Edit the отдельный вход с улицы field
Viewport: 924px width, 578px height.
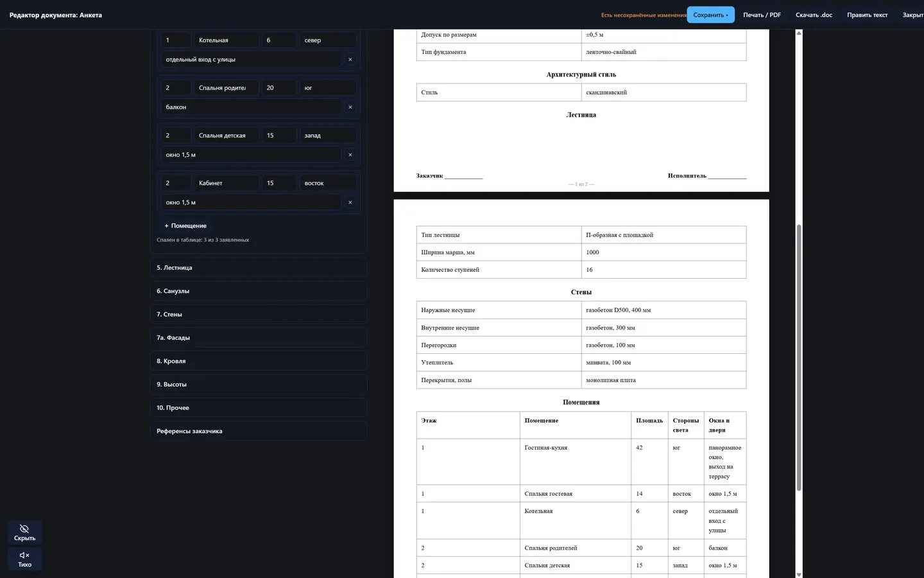click(x=251, y=60)
